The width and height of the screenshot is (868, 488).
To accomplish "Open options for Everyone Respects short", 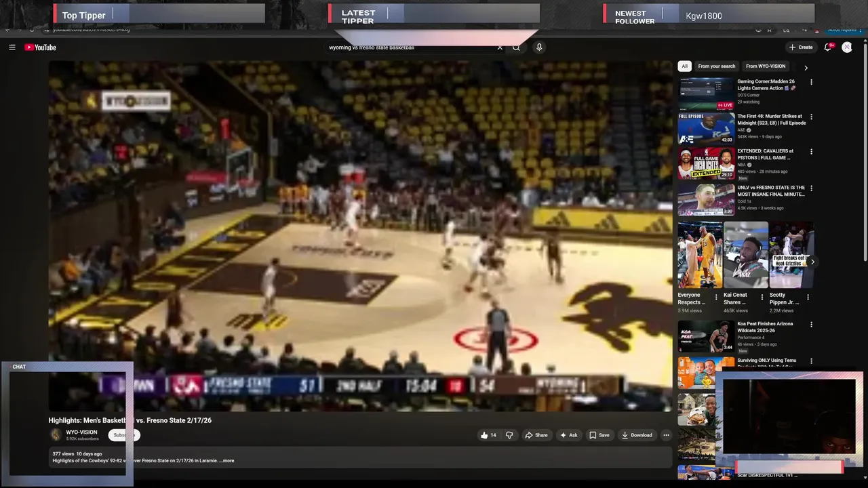I will 716,297.
